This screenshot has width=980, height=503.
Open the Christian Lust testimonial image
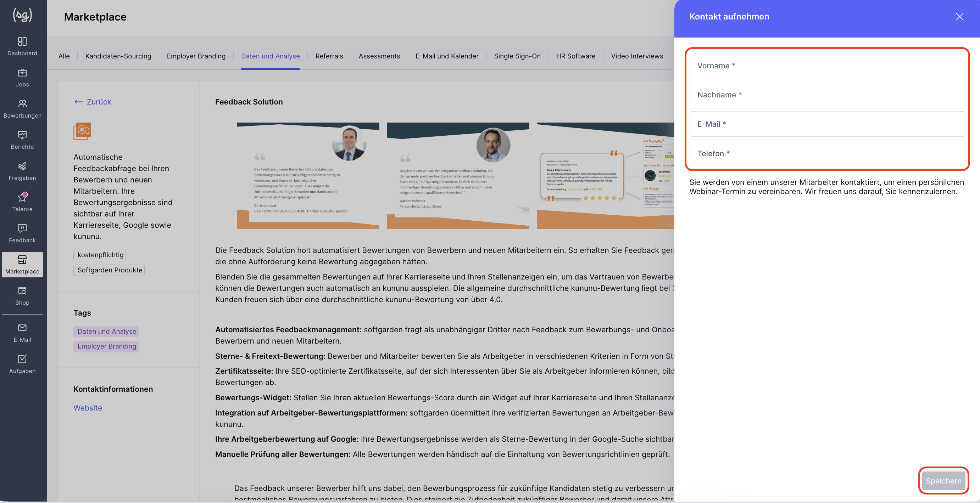pos(308,176)
